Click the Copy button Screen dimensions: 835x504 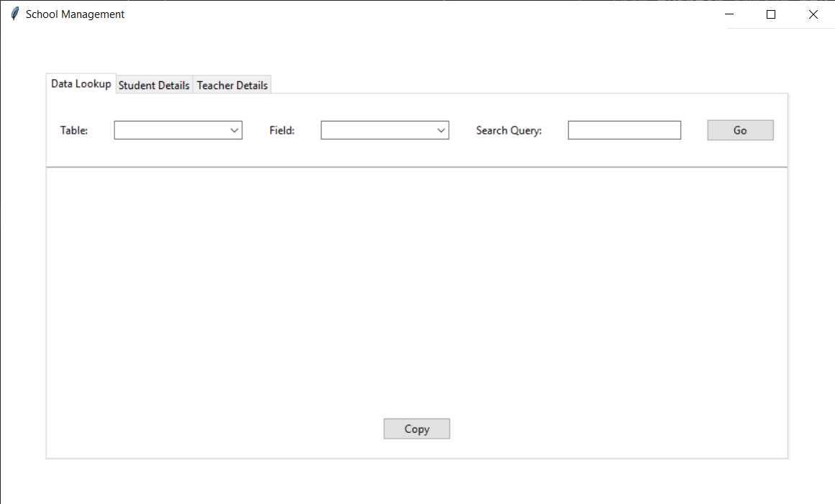(416, 429)
